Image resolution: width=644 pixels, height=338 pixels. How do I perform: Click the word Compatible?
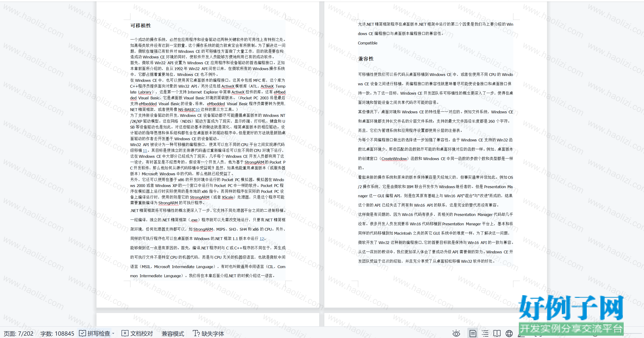tap(368, 43)
